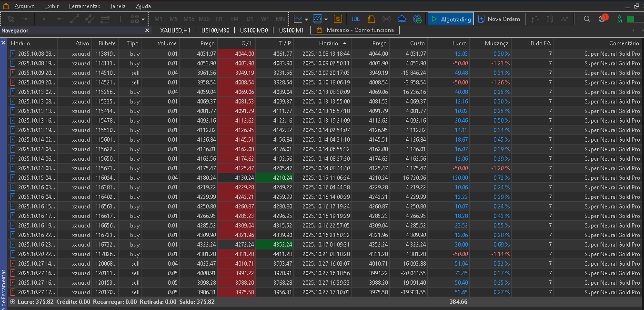Click the signals broadcast icon
Screen dimensions: 644x310
pyautogui.click(x=386, y=19)
